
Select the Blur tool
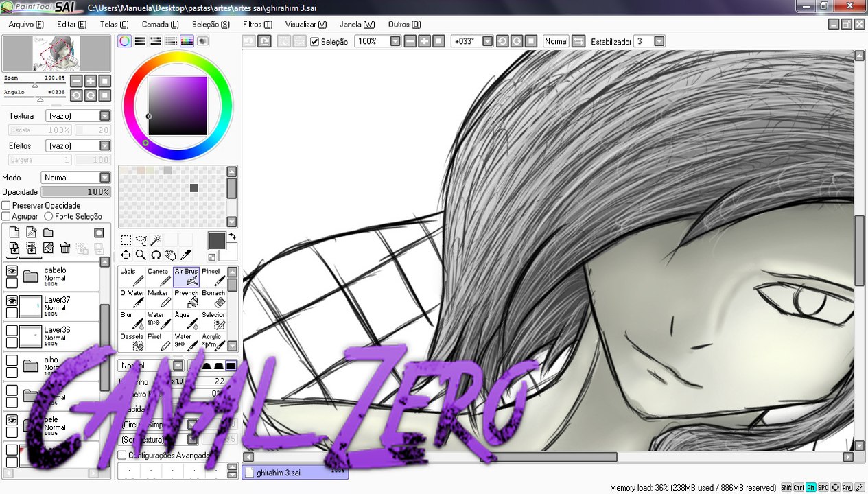(x=132, y=320)
